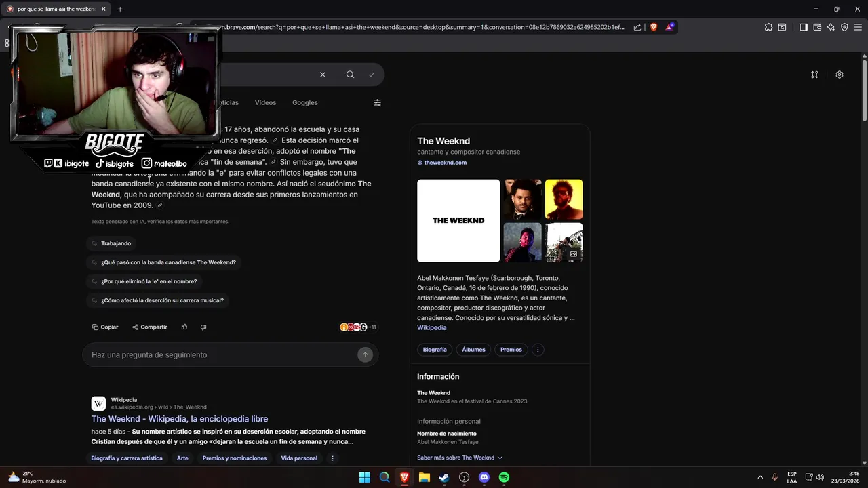Image resolution: width=868 pixels, height=488 pixels.
Task: Open a new browser tab
Action: click(120, 9)
